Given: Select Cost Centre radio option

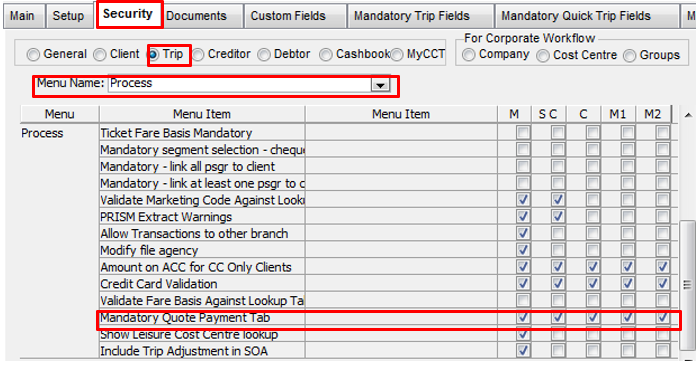Looking at the screenshot, I should click(543, 56).
